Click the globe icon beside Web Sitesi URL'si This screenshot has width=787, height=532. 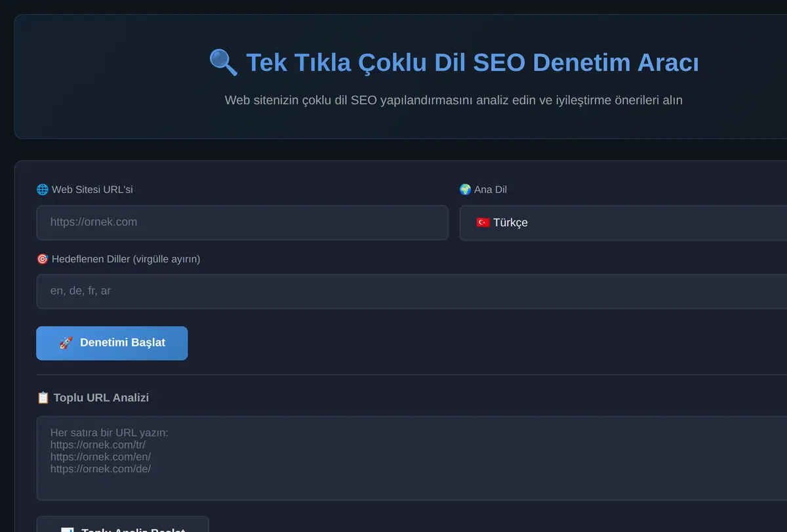(43, 190)
